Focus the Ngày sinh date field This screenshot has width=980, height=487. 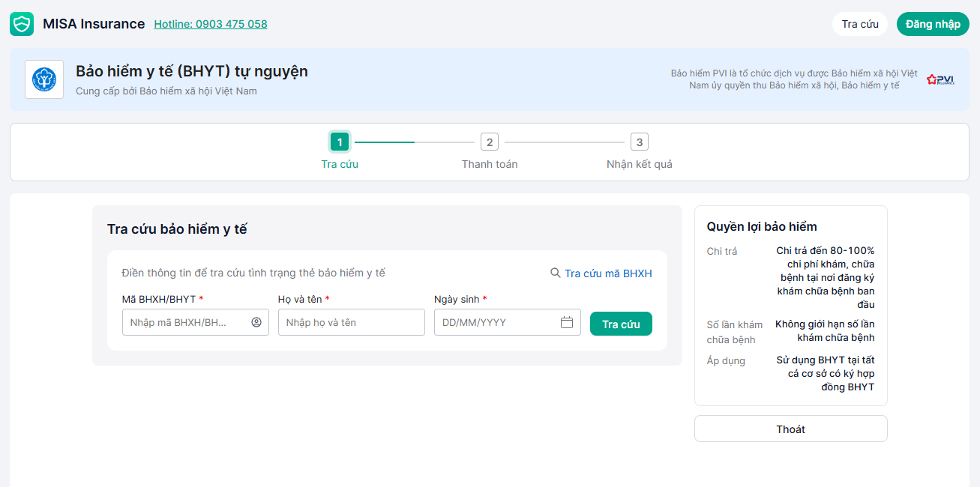[x=496, y=322]
